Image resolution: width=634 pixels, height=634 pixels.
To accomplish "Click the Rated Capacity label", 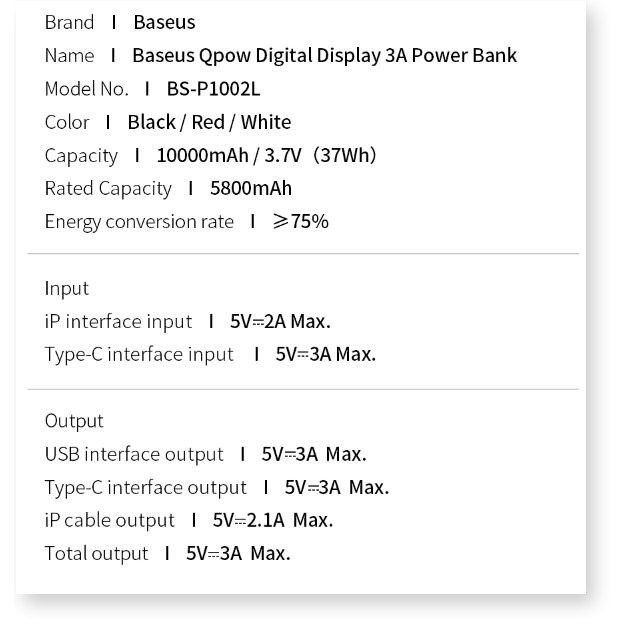I will (x=108, y=188).
